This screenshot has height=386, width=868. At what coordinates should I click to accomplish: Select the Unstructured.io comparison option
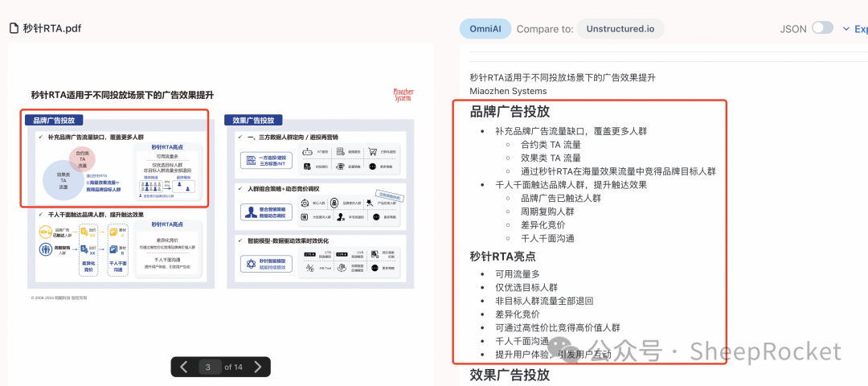620,29
